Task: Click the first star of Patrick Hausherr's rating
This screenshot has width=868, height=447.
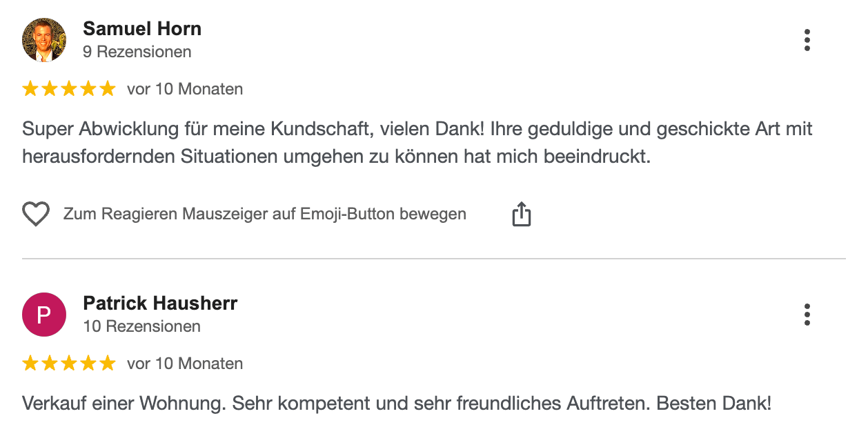Action: (30, 364)
